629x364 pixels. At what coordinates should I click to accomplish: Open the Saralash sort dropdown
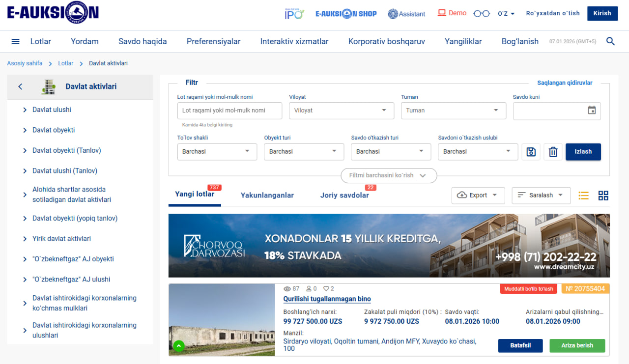point(541,196)
